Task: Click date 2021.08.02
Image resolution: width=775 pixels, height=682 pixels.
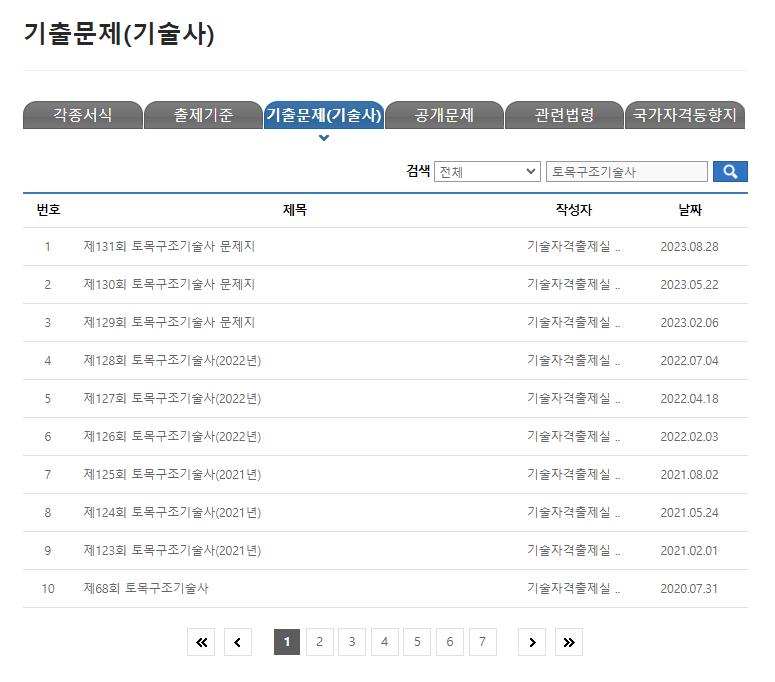Action: click(689, 475)
